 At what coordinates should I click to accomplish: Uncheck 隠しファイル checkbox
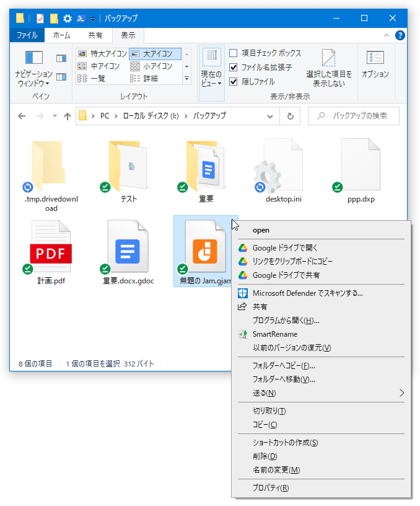point(234,82)
